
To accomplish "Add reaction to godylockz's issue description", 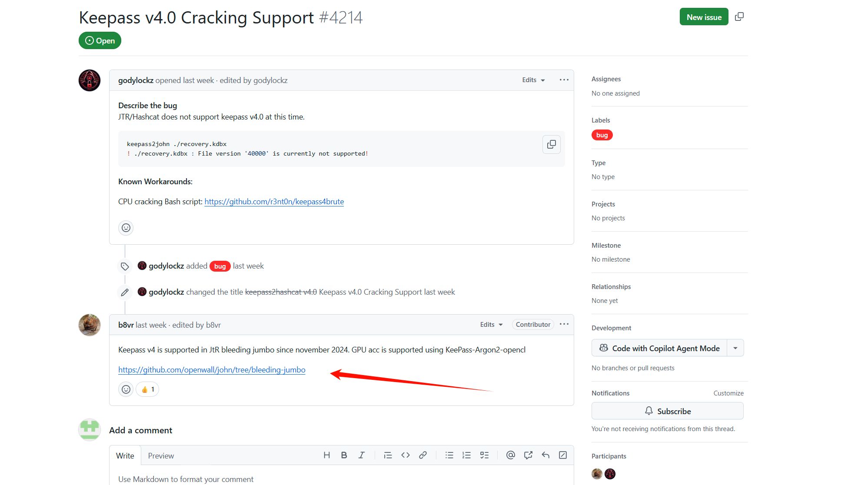I will coord(126,228).
